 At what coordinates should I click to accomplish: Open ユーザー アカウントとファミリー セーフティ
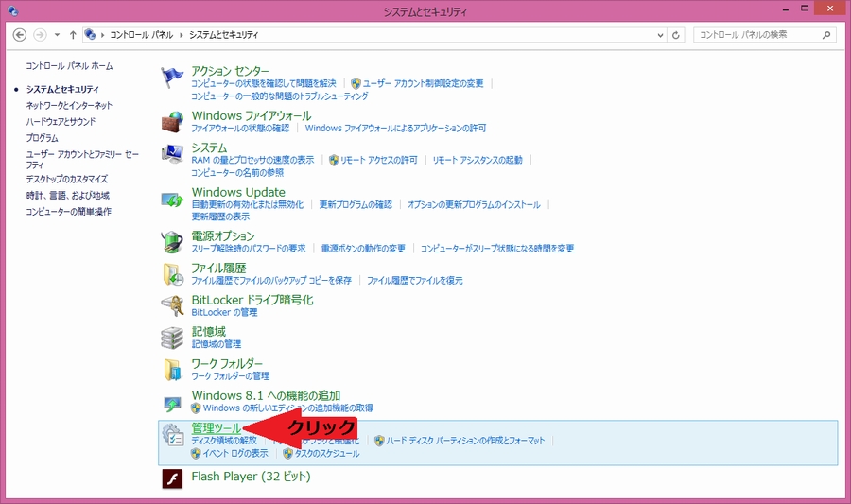click(x=82, y=160)
